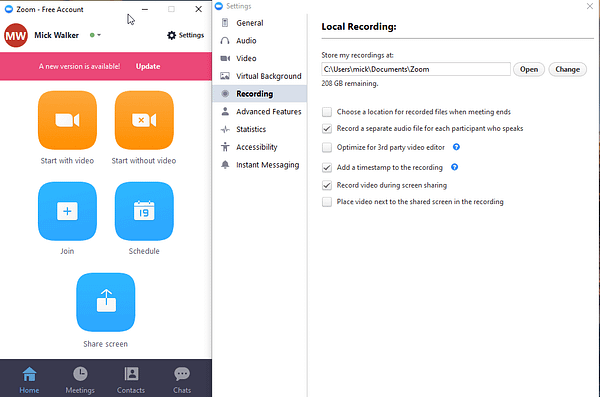Enable choosing location when meeting ends
Screen dimensions: 600x397
[x=327, y=112]
